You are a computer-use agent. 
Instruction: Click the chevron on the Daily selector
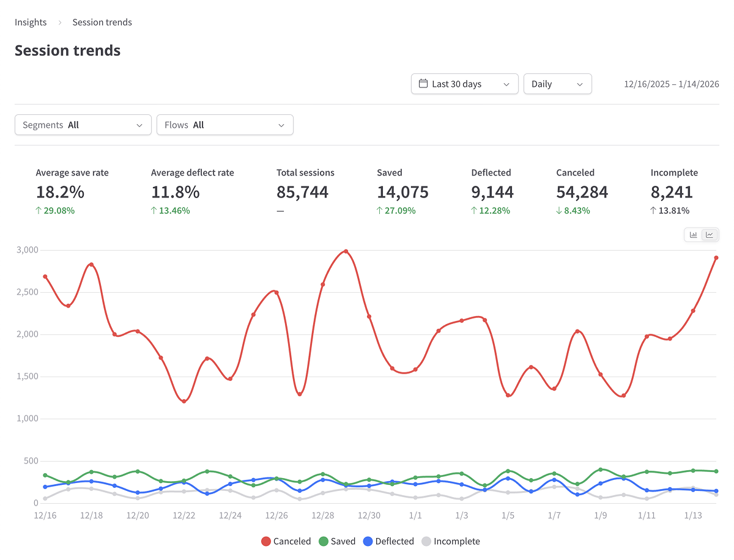(x=579, y=84)
